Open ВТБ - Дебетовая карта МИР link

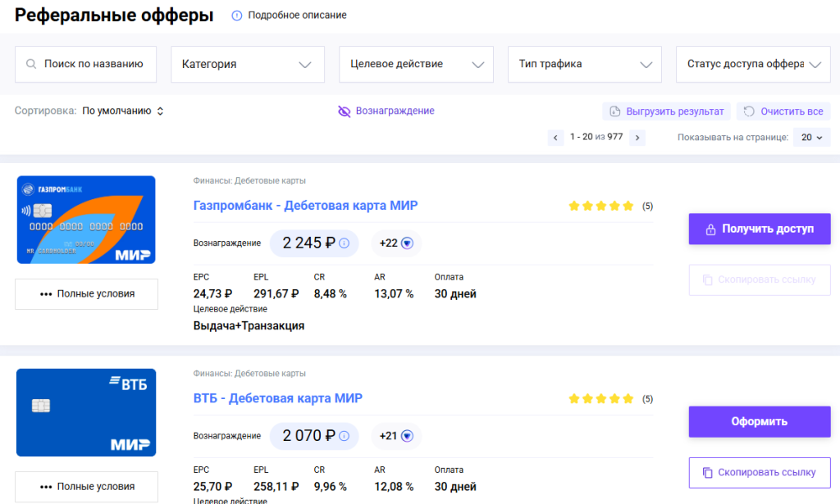tap(277, 398)
